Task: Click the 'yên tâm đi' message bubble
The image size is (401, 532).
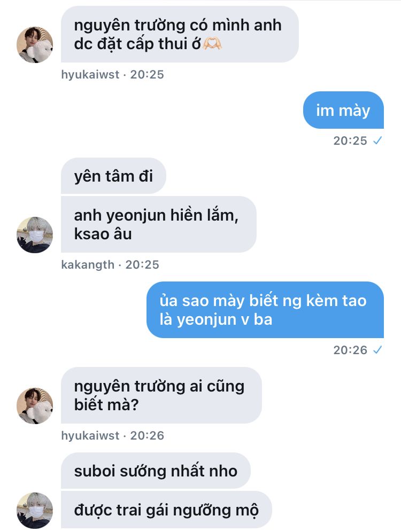Action: tap(113, 176)
